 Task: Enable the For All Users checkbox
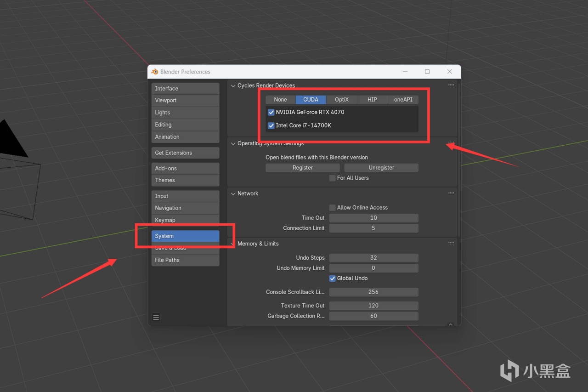(x=332, y=178)
